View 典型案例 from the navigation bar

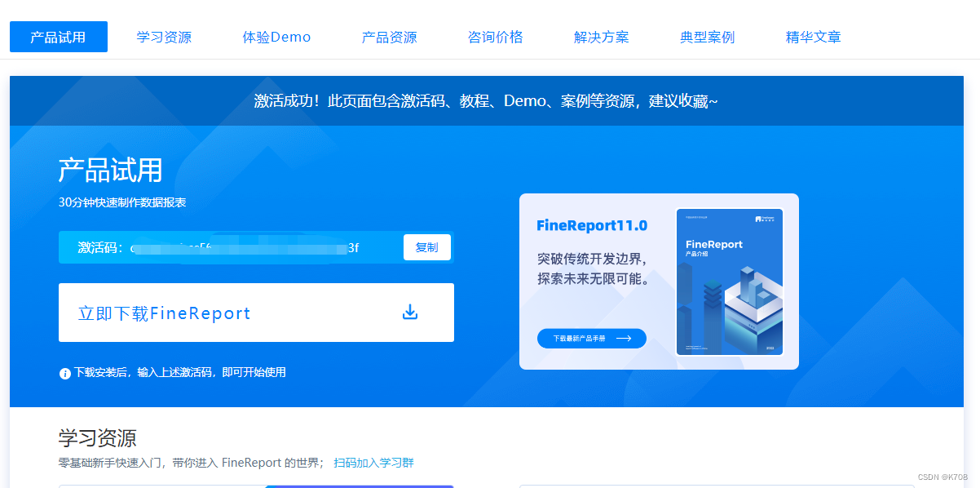coord(706,36)
